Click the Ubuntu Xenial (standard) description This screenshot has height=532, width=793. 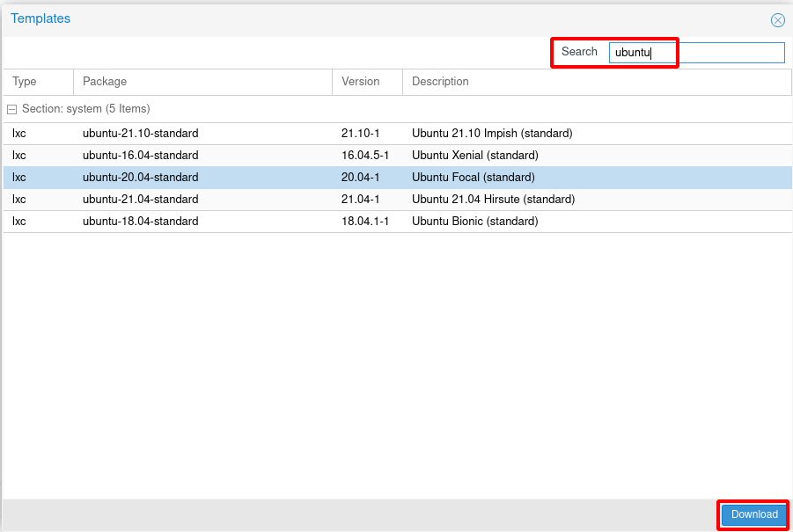474,156
